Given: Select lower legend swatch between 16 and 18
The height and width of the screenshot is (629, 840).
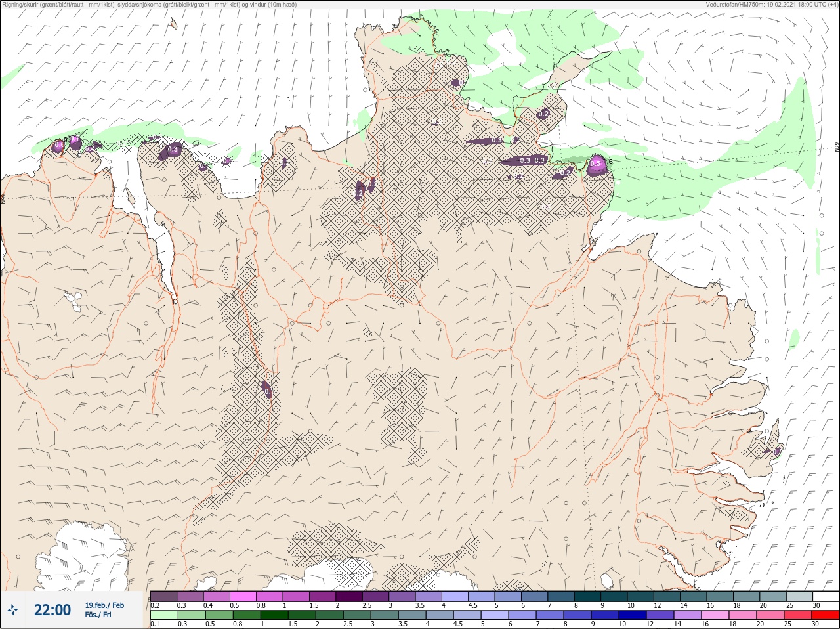Looking at the screenshot, I should [x=715, y=615].
